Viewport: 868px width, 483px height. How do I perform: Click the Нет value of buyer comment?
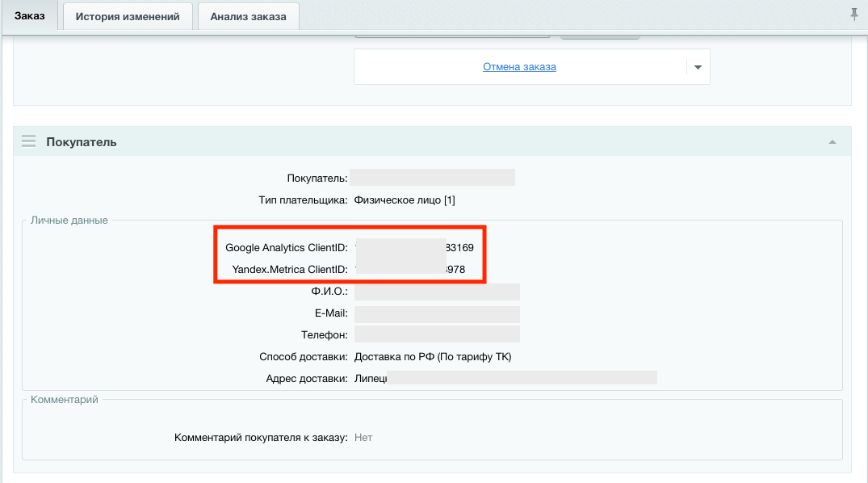point(363,438)
